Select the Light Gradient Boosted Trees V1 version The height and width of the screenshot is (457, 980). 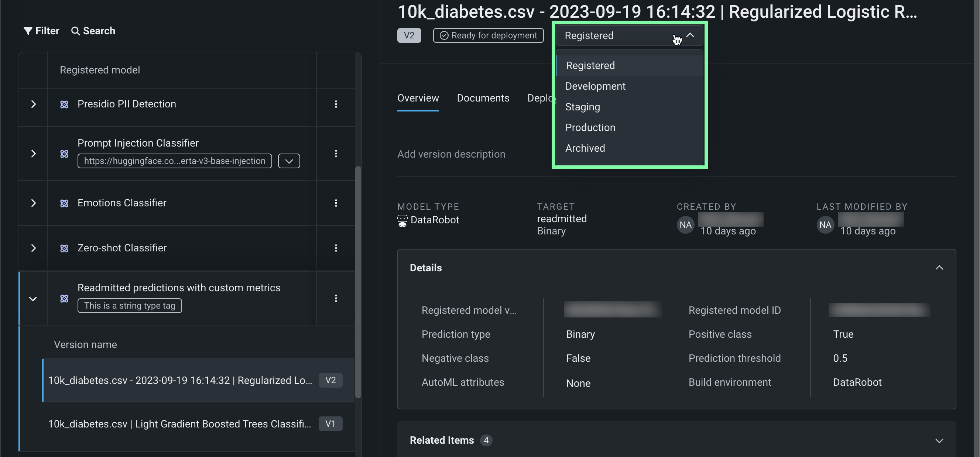(x=179, y=424)
